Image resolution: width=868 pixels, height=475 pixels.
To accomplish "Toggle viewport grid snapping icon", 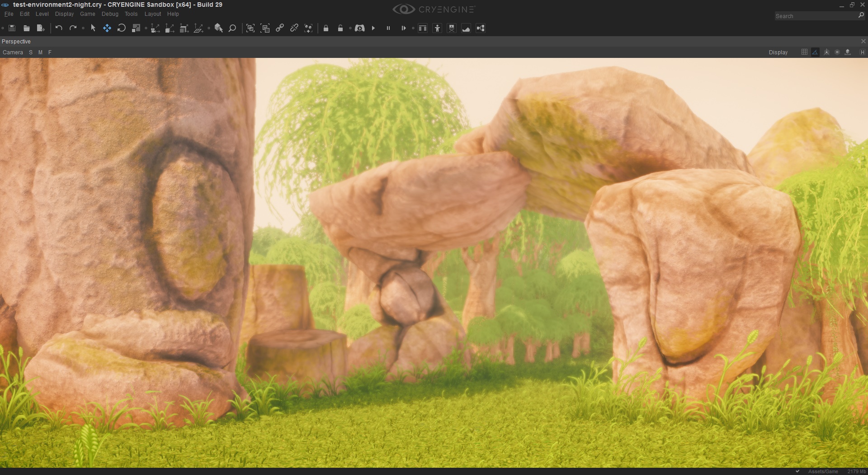I will 804,52.
